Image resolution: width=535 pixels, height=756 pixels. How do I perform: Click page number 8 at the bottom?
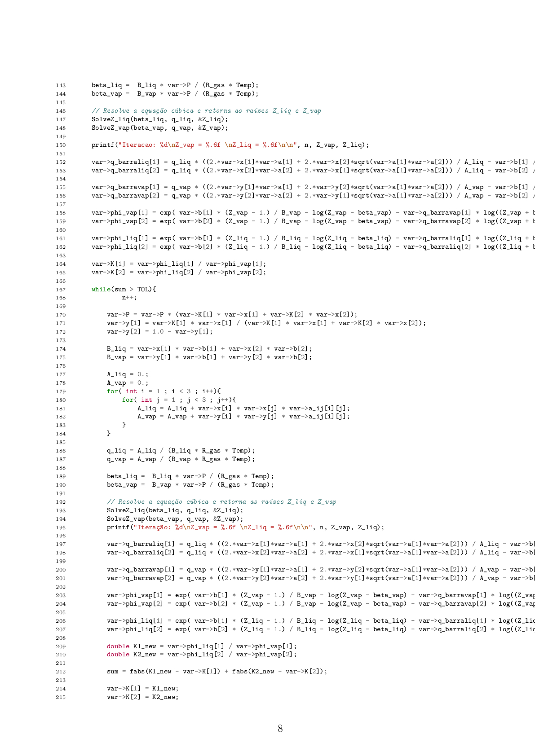[280, 729]
